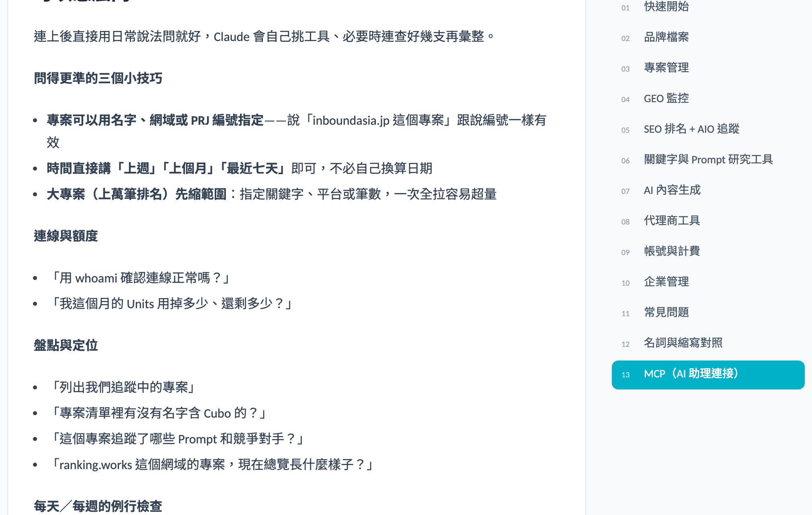Click the bullet mentioning Cubo

(157, 413)
